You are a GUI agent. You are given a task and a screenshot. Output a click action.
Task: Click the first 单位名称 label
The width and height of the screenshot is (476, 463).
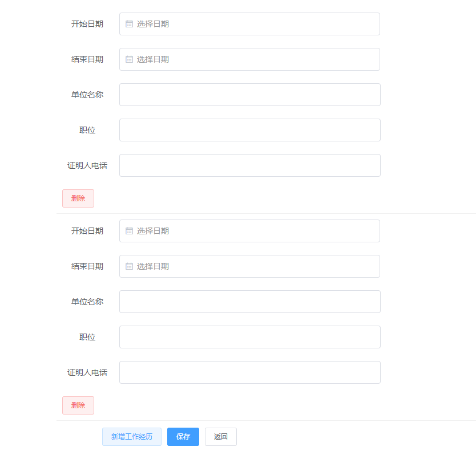87,95
